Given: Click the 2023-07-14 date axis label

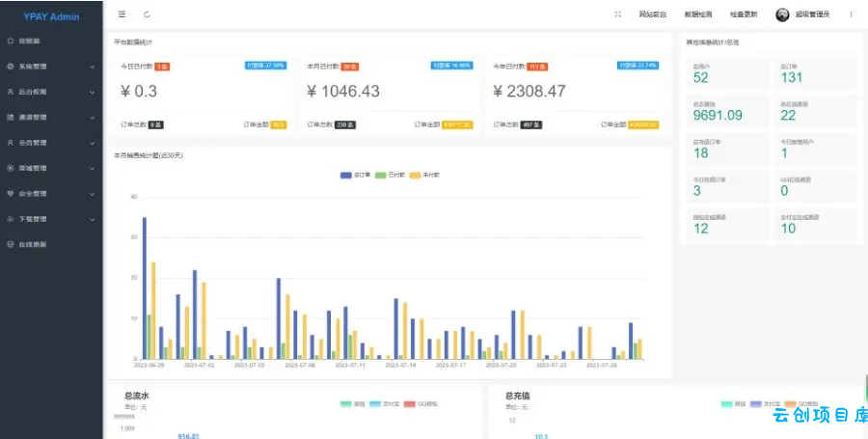Looking at the screenshot, I should click(x=399, y=366).
